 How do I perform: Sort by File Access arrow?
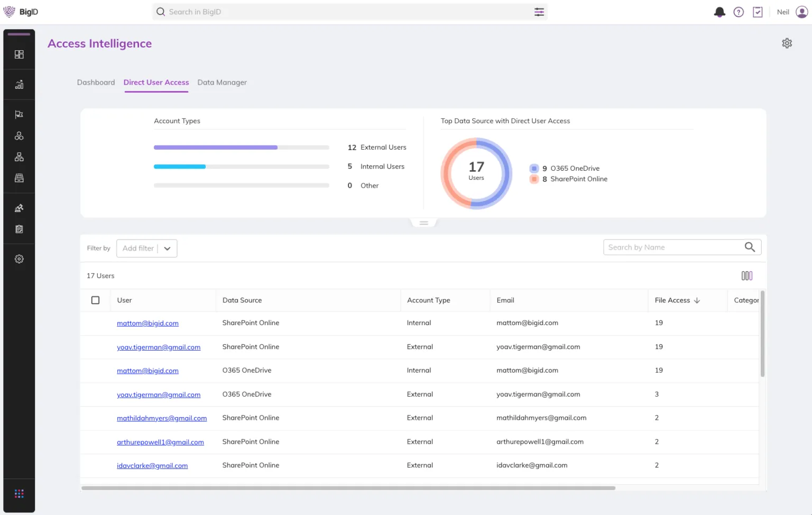click(x=697, y=300)
